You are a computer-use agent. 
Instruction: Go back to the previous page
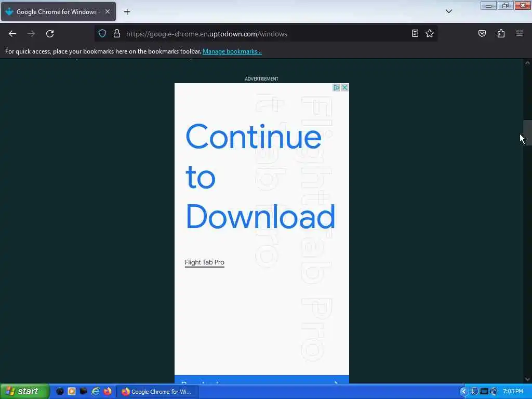pos(12,34)
